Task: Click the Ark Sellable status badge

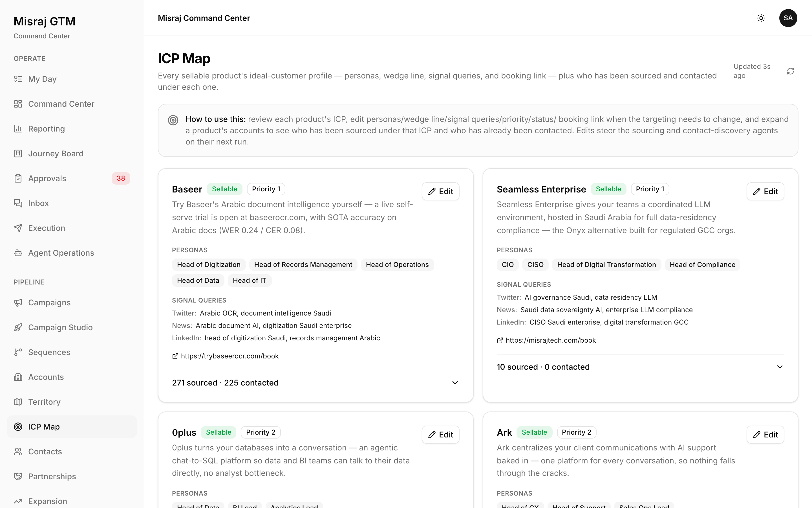Action: point(534,432)
